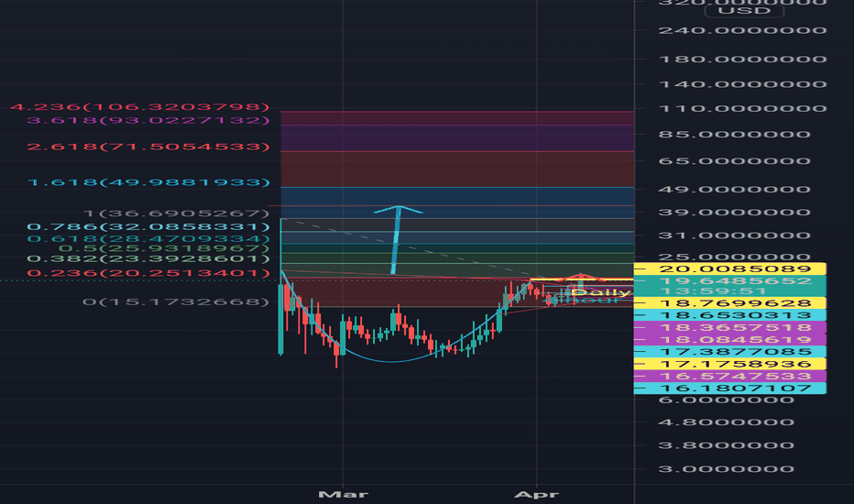The width and height of the screenshot is (854, 504).
Task: Click the 3.0000000 price axis label
Action: pos(727,469)
